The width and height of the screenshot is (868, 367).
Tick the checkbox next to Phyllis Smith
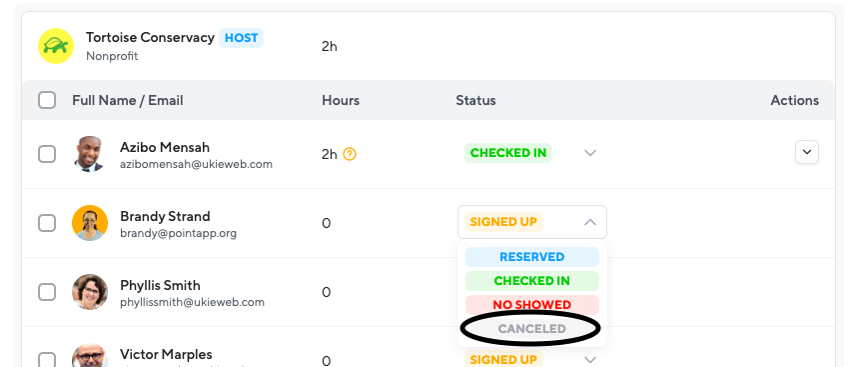(47, 292)
